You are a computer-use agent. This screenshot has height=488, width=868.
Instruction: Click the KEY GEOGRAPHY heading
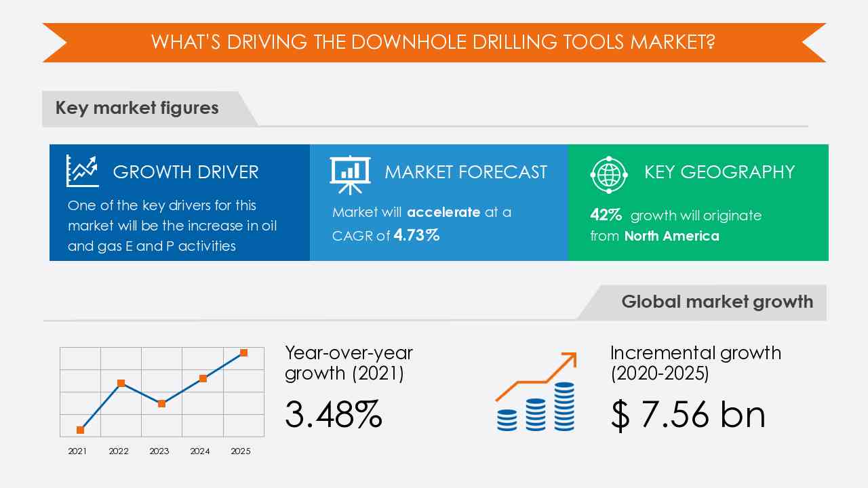click(719, 172)
